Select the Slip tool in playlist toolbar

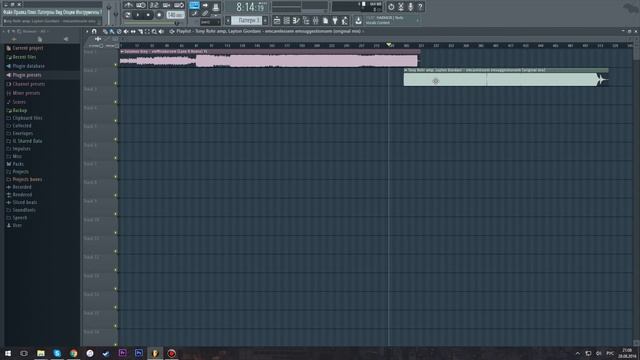[133, 31]
